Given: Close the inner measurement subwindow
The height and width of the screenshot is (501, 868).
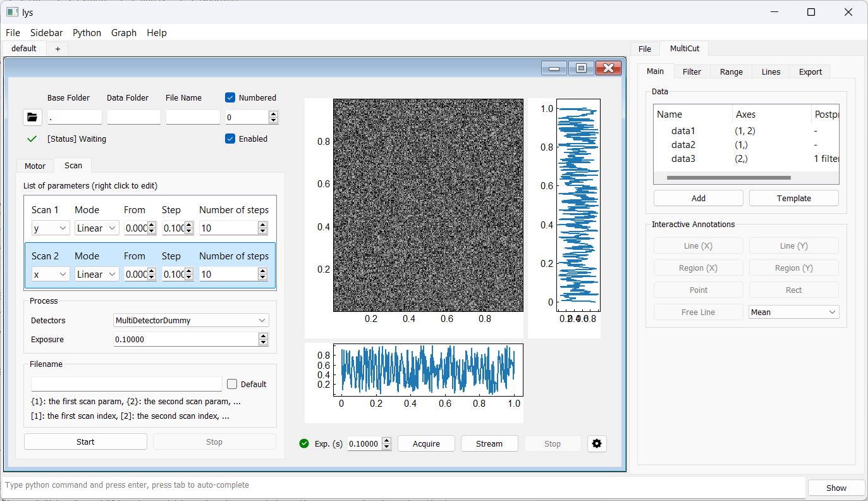Looking at the screenshot, I should tap(608, 68).
